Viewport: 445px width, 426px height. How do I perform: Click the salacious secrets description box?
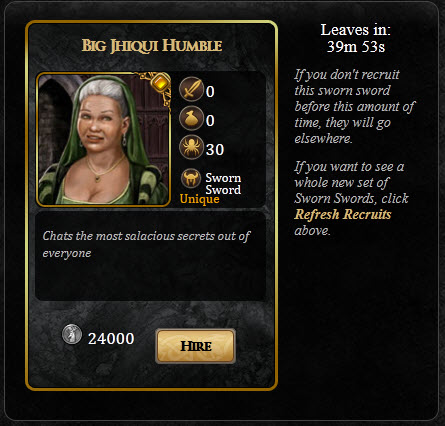[x=150, y=256]
